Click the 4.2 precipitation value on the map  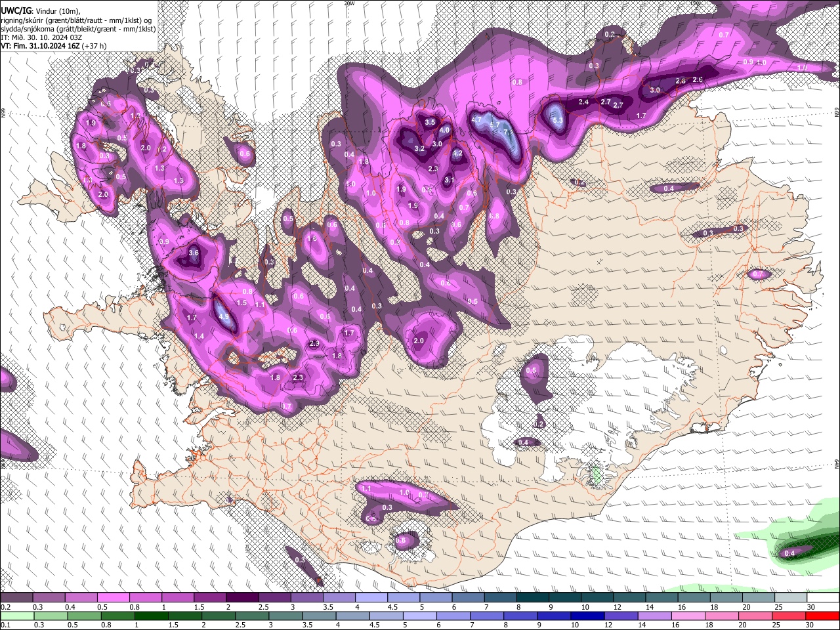coord(457,154)
